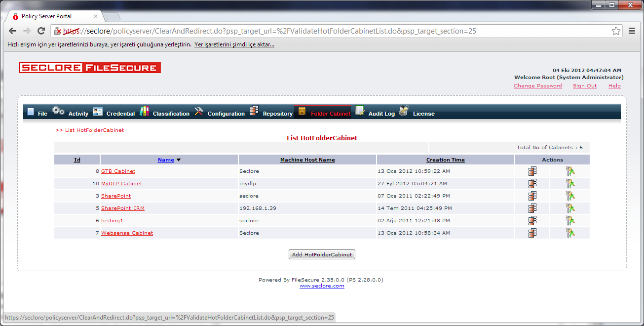Image resolution: width=644 pixels, height=326 pixels.
Task: Click the key-and-user icon for SharePoint_IRM
Action: pos(570,208)
